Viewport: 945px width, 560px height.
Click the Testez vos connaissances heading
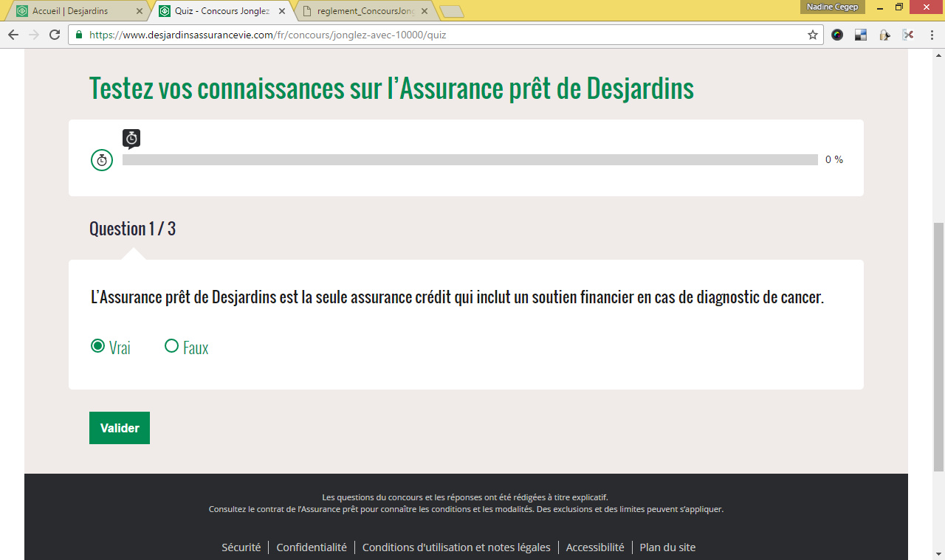pos(391,89)
